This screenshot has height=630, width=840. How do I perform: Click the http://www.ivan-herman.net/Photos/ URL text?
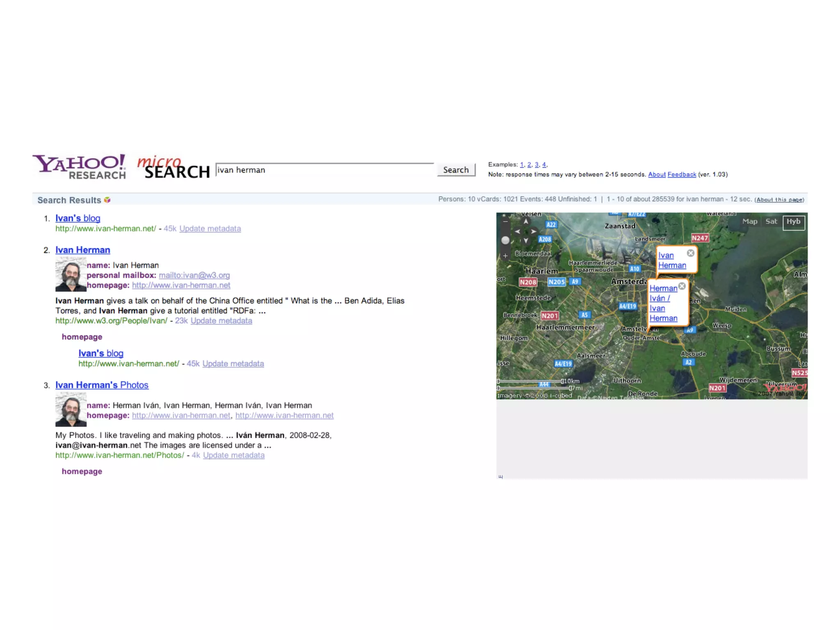pyautogui.click(x=120, y=455)
